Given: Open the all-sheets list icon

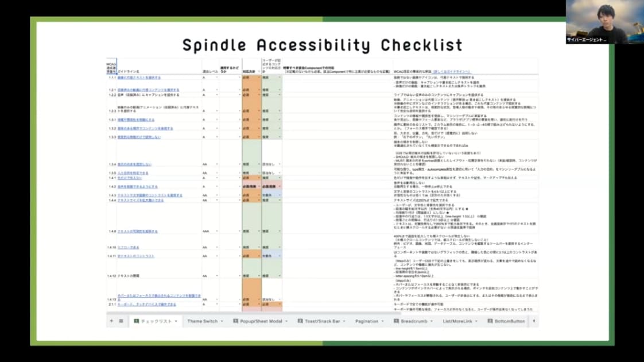Looking at the screenshot, I should coord(121,321).
